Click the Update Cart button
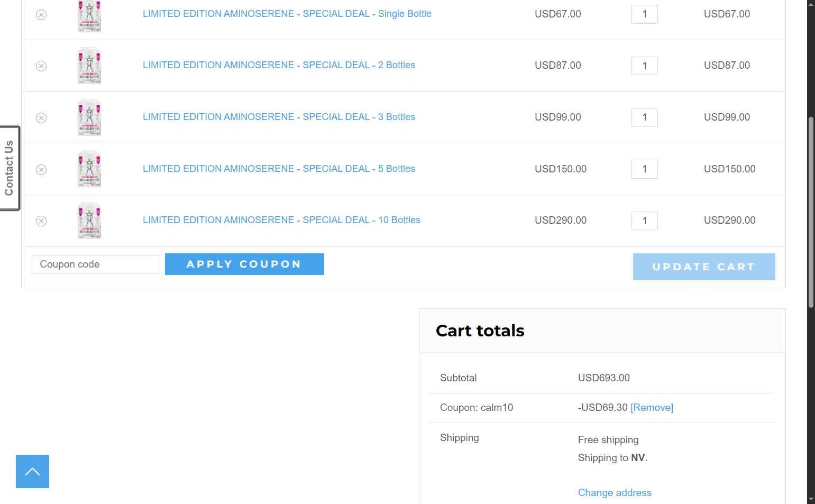 click(x=704, y=267)
